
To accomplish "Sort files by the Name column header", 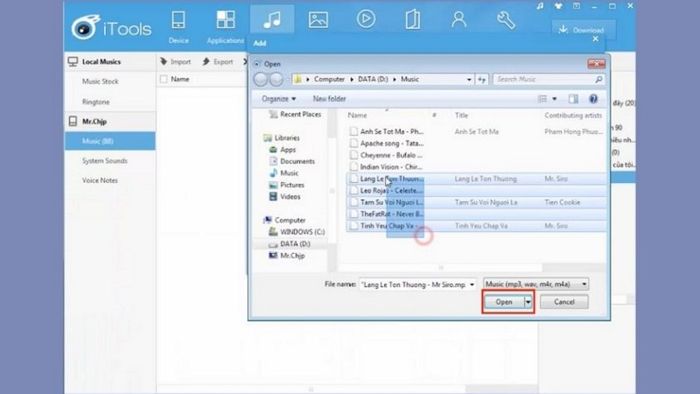I will (357, 115).
